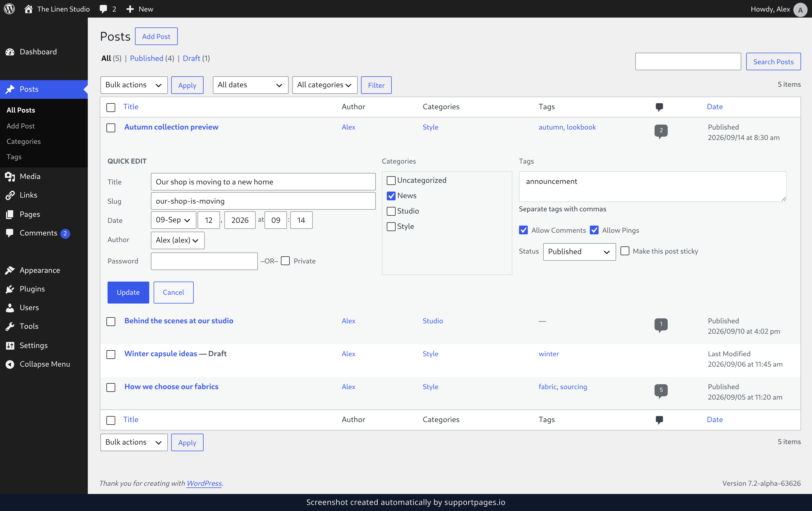Open The Linen Studio home icon
The width and height of the screenshot is (812, 511).
tap(28, 9)
